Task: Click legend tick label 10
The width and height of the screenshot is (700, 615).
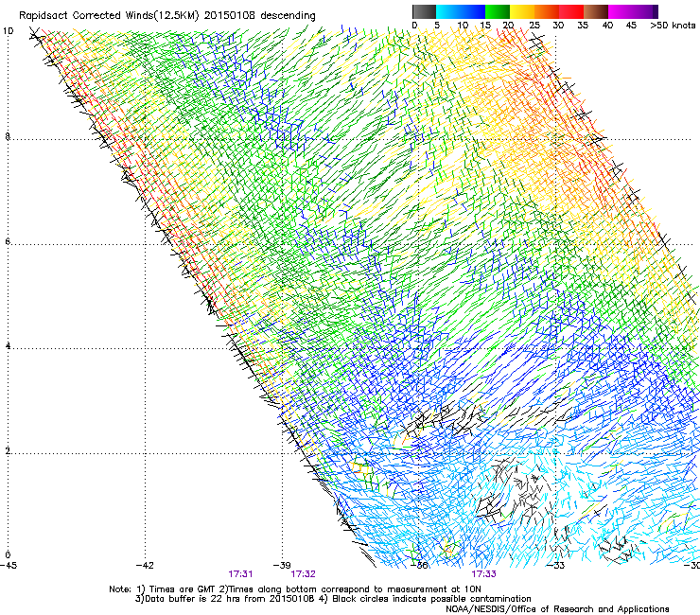Action: coord(463,26)
